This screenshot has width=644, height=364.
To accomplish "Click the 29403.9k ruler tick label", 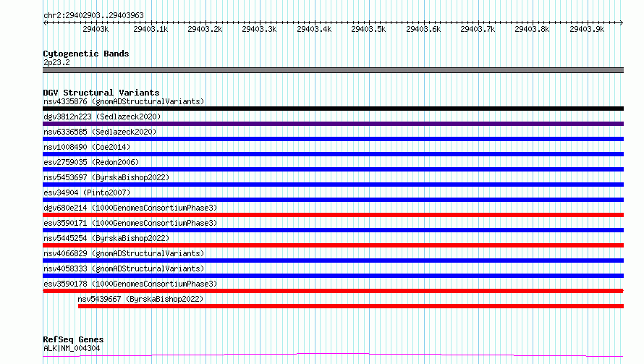I will pyautogui.click(x=587, y=29).
